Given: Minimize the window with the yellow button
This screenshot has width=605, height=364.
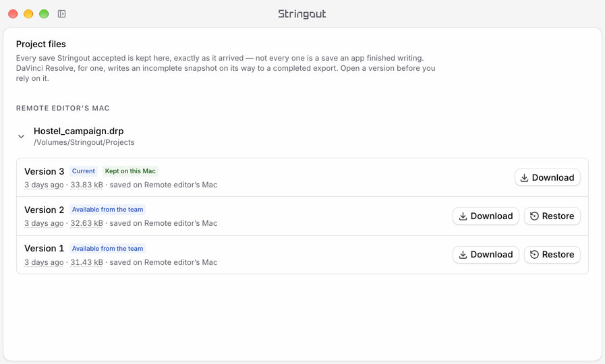Looking at the screenshot, I should [x=28, y=14].
